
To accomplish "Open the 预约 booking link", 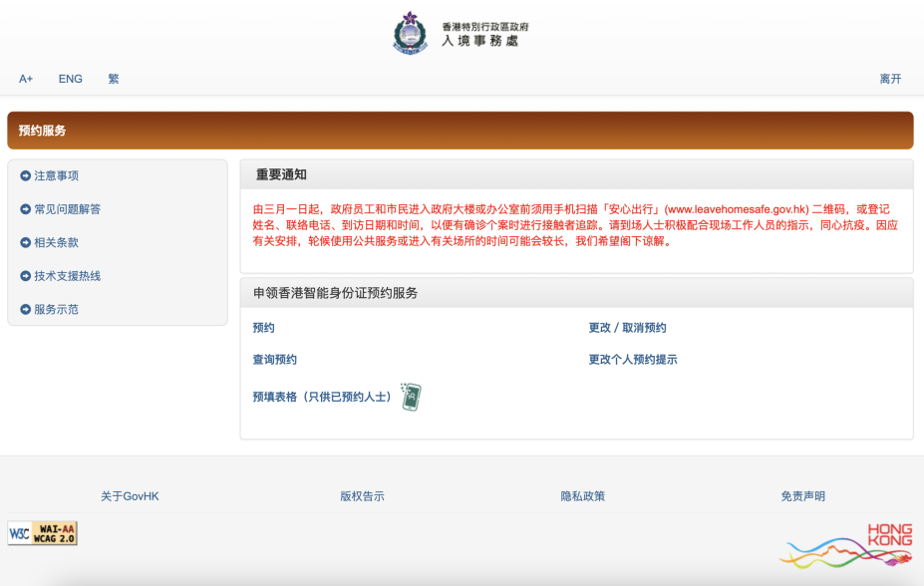I will tap(265, 327).
